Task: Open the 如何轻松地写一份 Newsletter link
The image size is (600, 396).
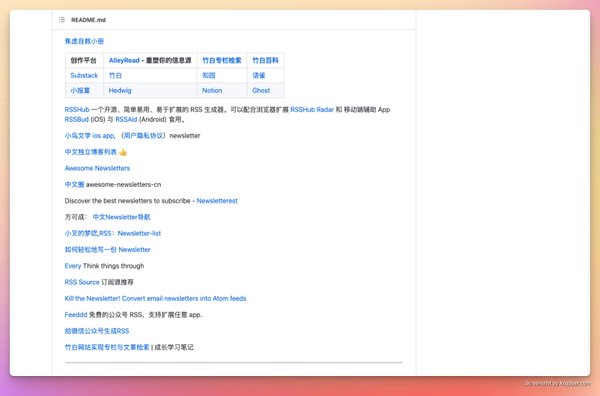Action: click(108, 249)
